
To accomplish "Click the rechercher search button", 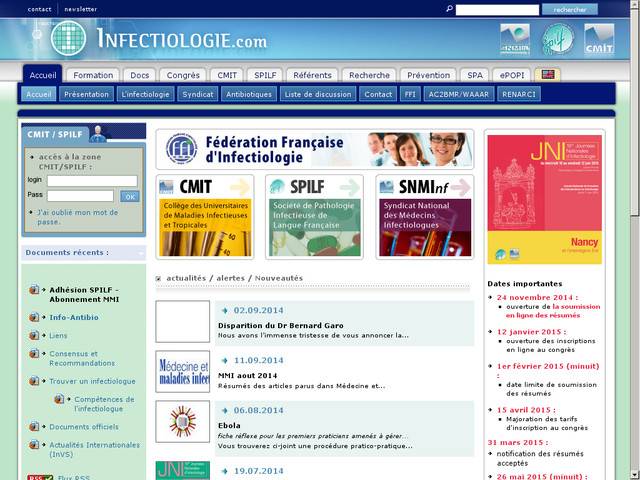I will (x=570, y=9).
